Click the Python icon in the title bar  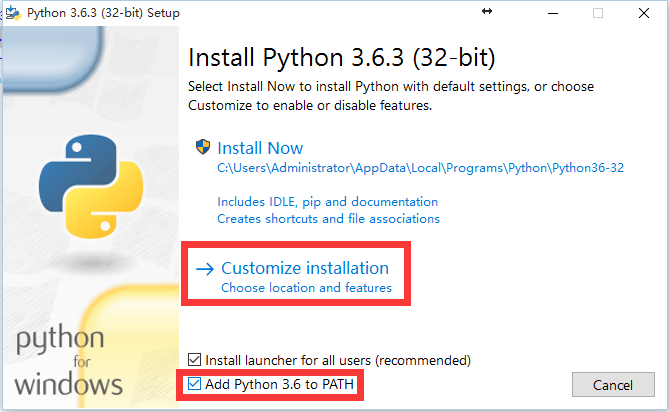(12, 12)
